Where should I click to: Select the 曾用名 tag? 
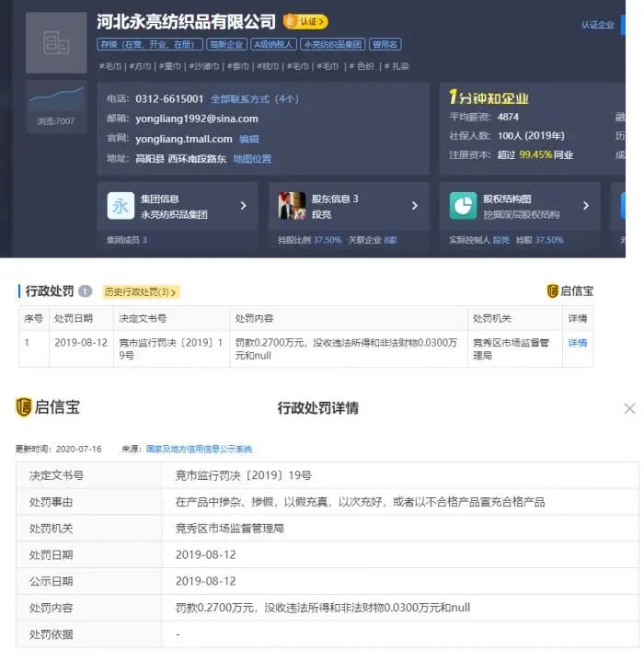click(385, 44)
